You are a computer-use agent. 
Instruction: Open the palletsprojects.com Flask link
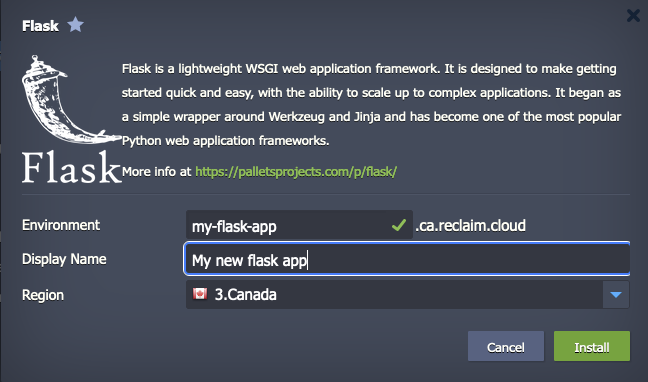click(x=296, y=172)
